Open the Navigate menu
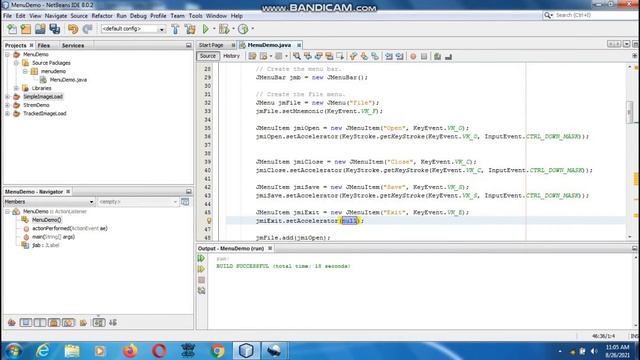Image resolution: width=640 pixels, height=360 pixels. (56, 16)
